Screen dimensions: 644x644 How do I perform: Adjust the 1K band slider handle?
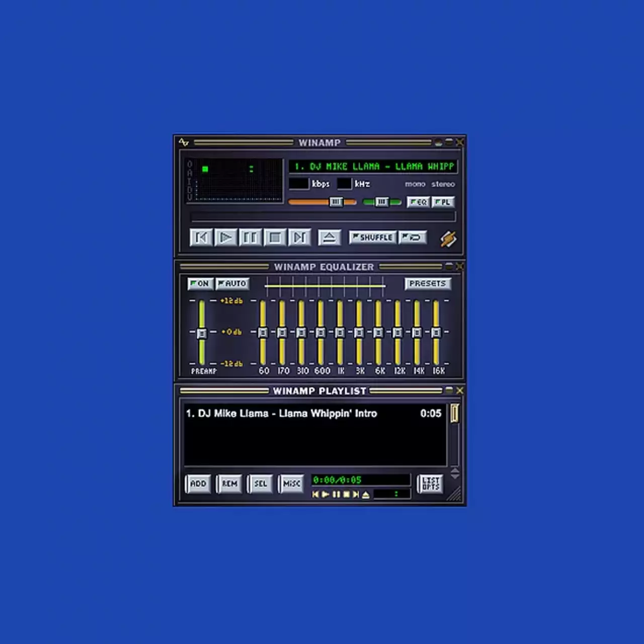coord(340,333)
